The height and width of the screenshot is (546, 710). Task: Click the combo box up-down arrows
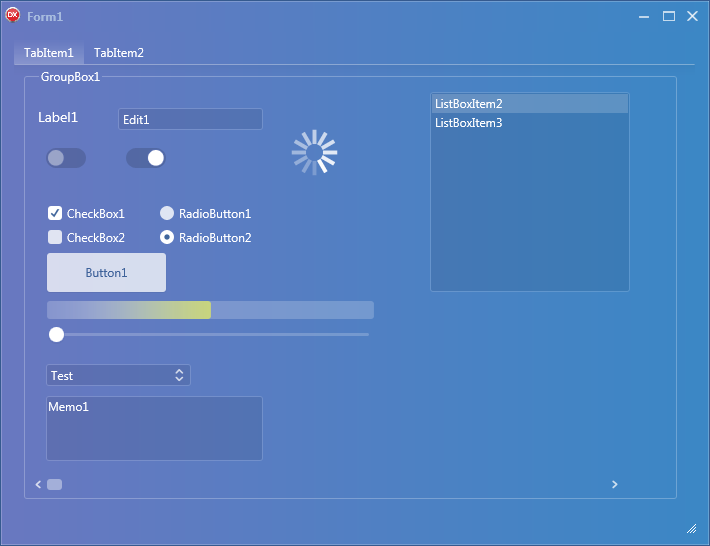(x=179, y=375)
